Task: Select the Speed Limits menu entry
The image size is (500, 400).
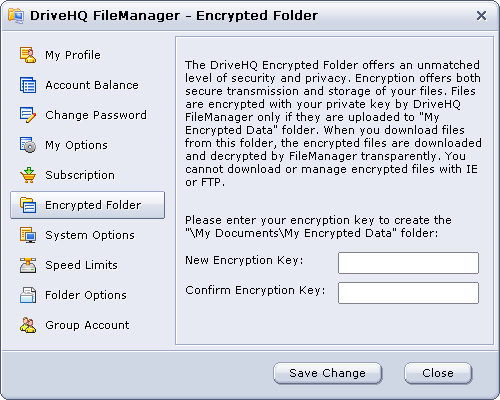Action: tap(81, 265)
